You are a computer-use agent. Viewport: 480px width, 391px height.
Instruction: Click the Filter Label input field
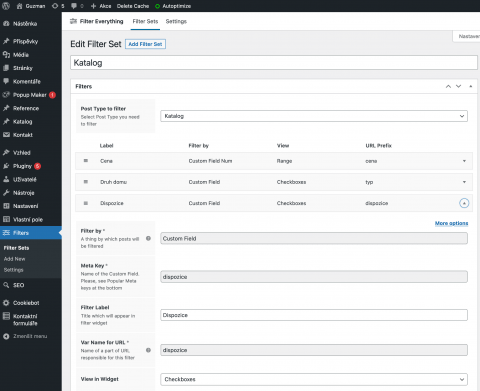[314, 315]
